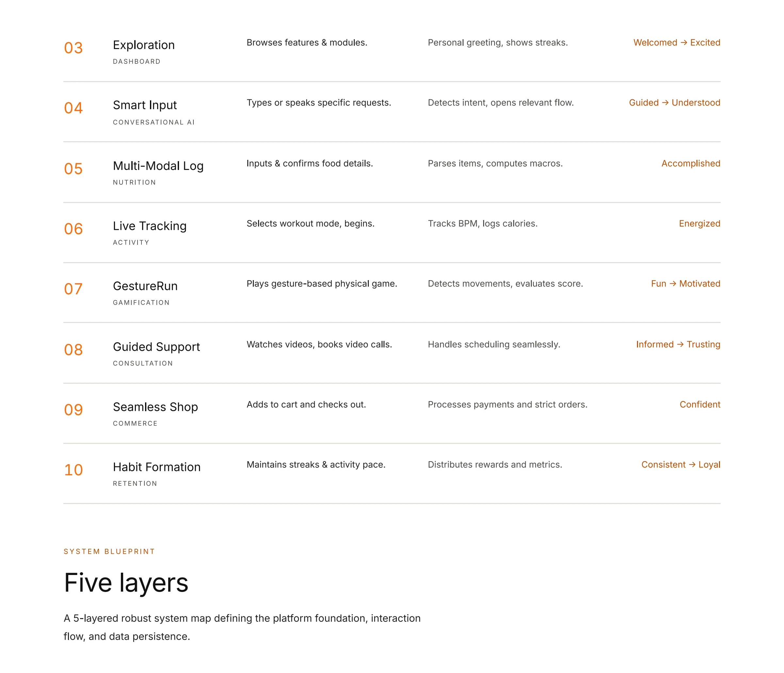Screen dimensions: 784x673
Task: Select the Seamless Shop title
Action: pos(155,407)
